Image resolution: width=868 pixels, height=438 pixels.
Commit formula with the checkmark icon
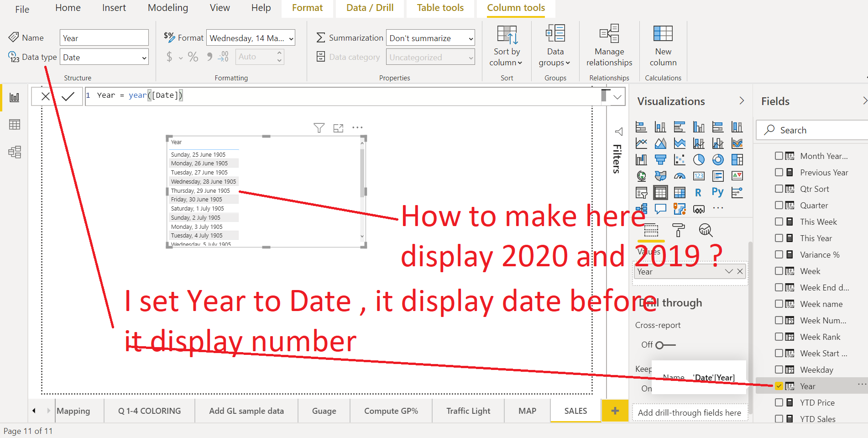tap(68, 96)
